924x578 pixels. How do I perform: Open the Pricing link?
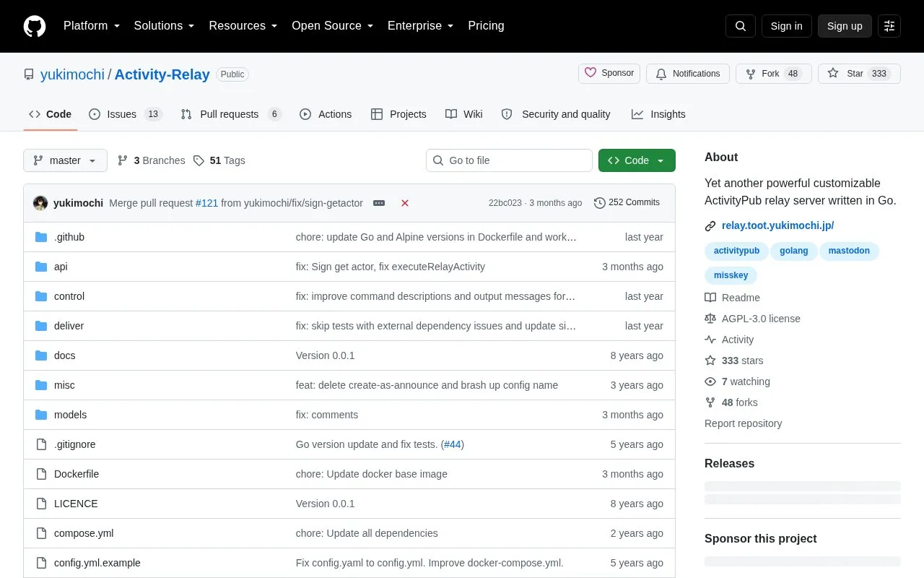[486, 26]
